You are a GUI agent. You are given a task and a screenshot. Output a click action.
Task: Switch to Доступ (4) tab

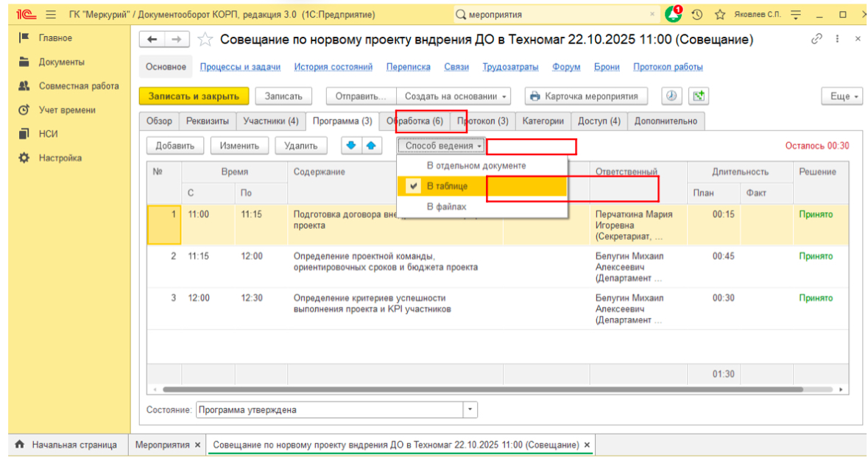coord(599,121)
